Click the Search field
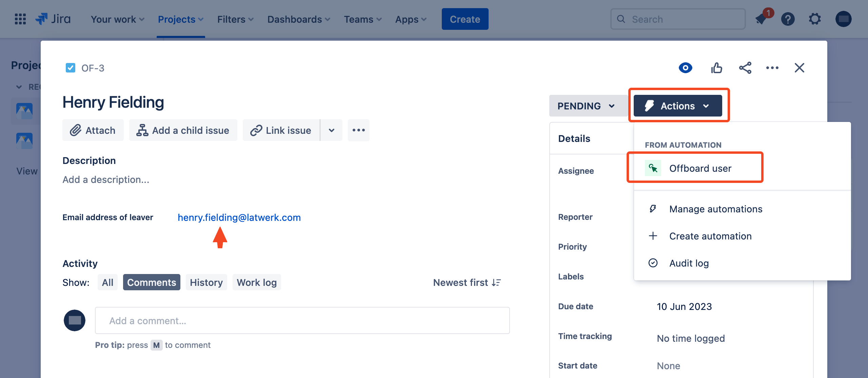The image size is (868, 378). pyautogui.click(x=678, y=19)
